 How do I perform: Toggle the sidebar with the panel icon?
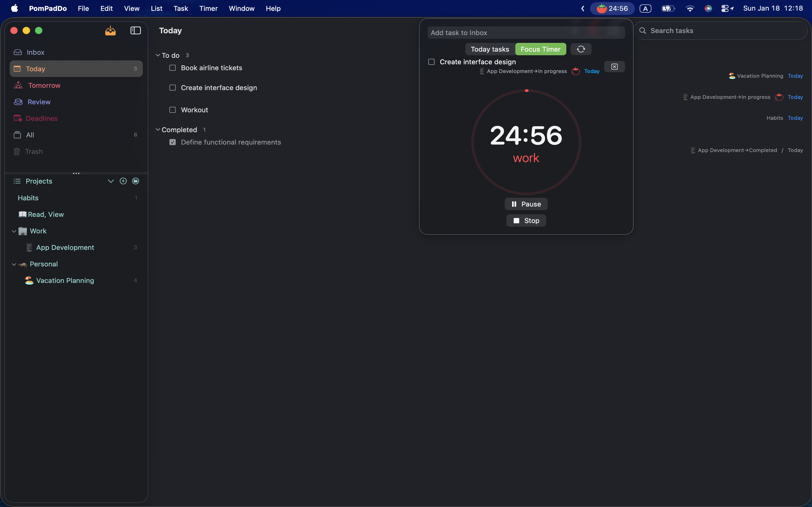[136, 30]
